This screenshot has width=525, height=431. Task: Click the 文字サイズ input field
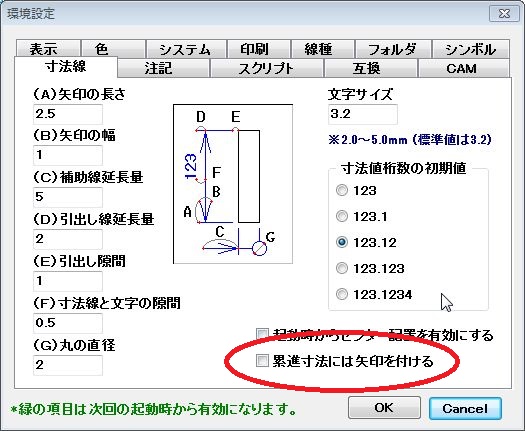(x=363, y=114)
